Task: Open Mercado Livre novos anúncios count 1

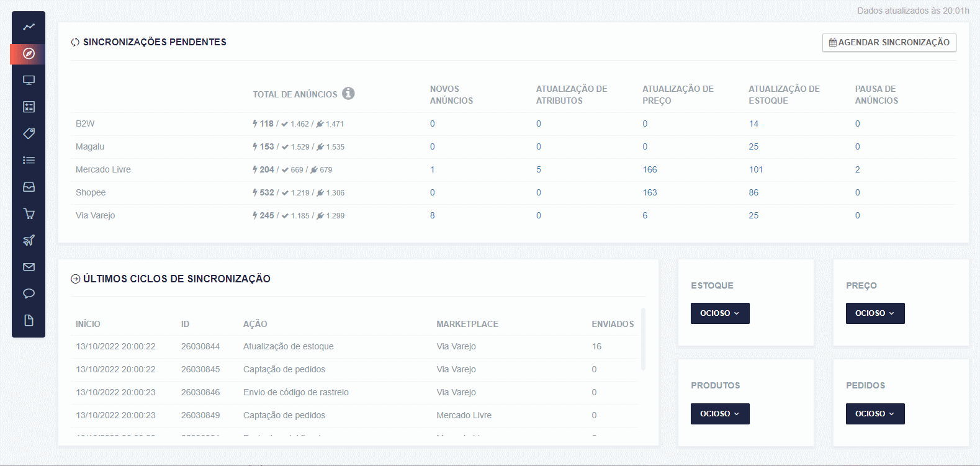Action: [x=433, y=169]
